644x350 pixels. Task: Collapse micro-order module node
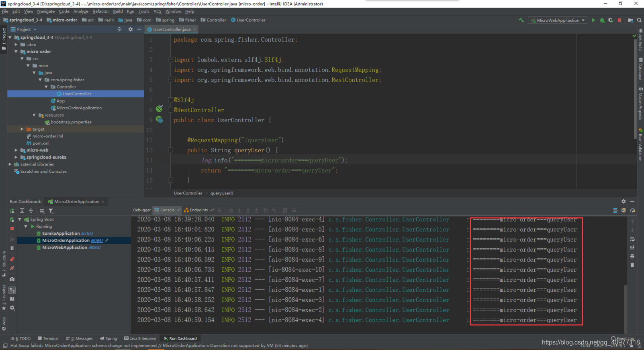pos(16,51)
